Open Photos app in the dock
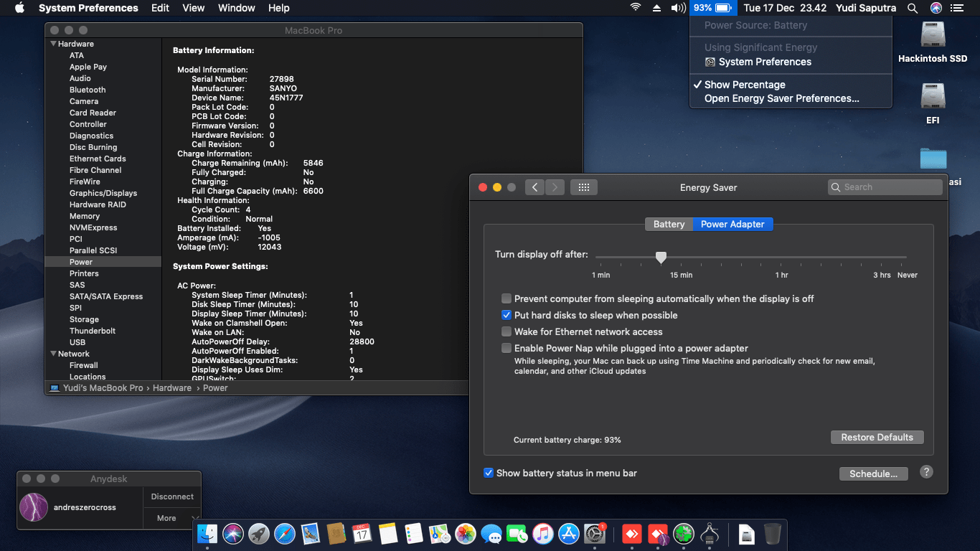This screenshot has height=551, width=980. point(466,534)
